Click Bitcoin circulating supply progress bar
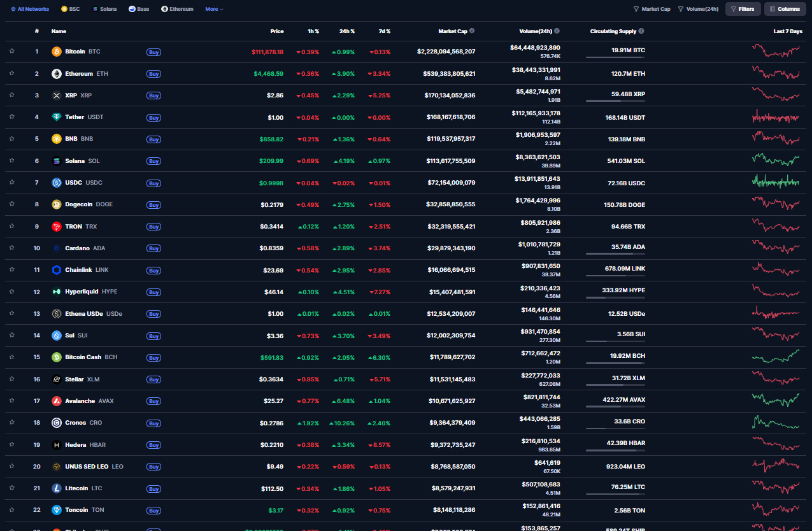The image size is (812, 531). (x=615, y=57)
